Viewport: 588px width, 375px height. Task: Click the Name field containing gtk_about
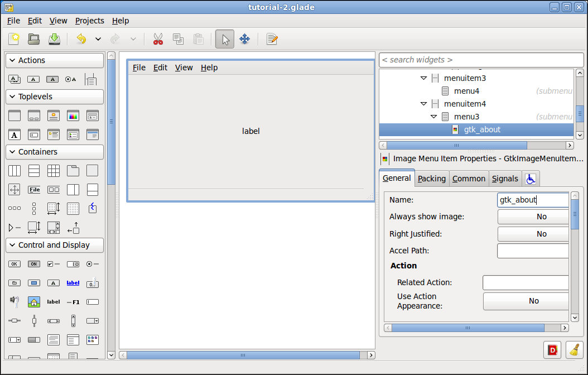point(533,200)
